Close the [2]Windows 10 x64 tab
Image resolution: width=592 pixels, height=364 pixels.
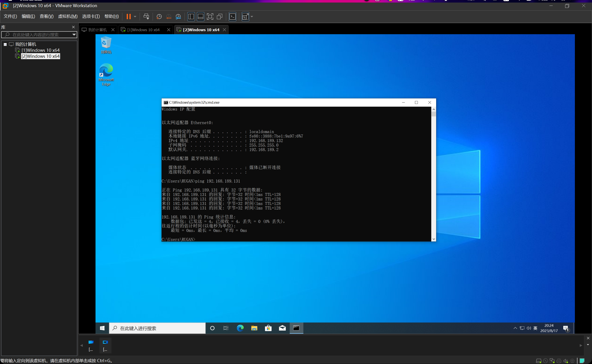(224, 30)
